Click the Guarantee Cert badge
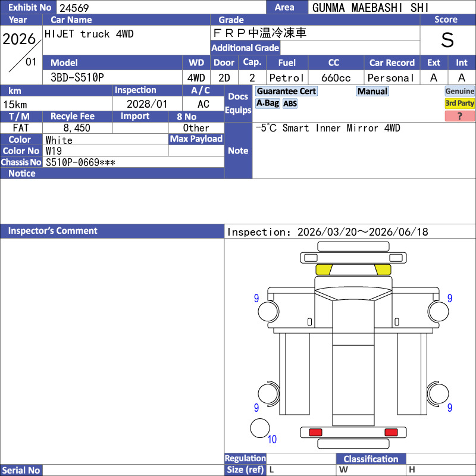 pos(286,91)
